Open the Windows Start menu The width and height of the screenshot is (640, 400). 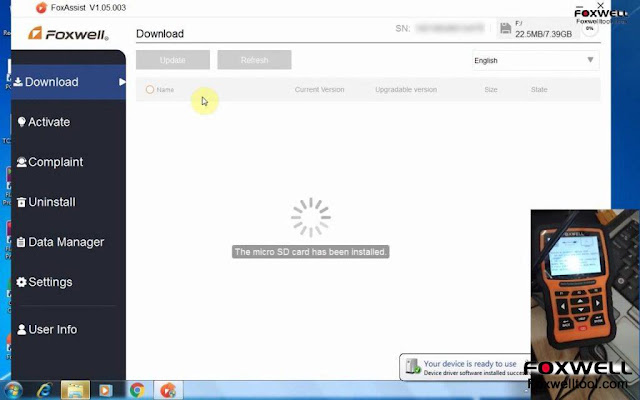pyautogui.click(x=14, y=391)
